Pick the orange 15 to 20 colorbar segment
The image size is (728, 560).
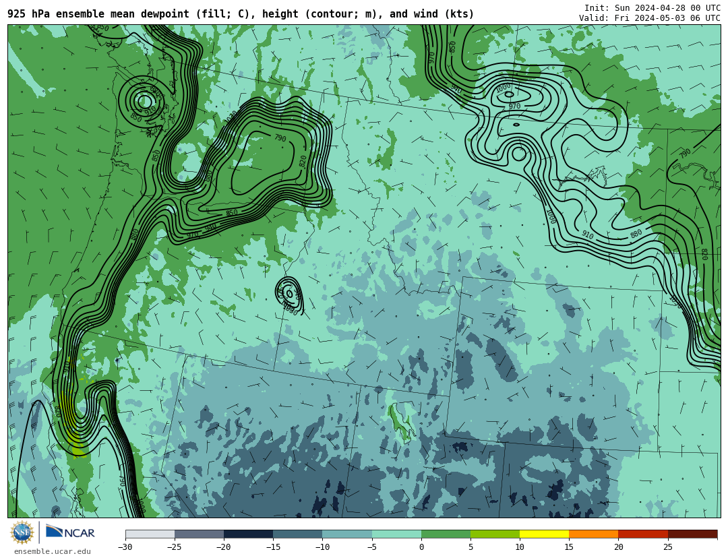click(x=594, y=534)
